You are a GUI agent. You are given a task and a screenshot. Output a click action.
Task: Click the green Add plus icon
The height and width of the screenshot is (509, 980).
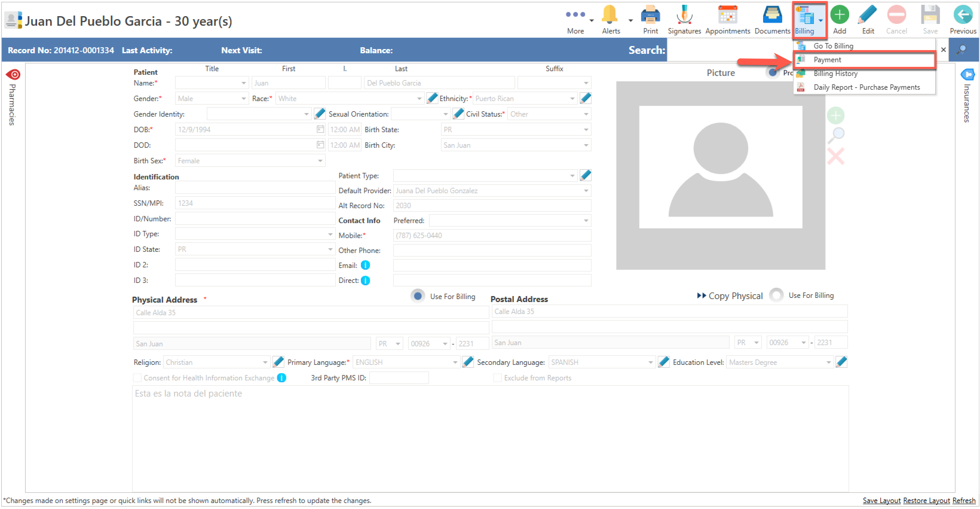point(839,15)
